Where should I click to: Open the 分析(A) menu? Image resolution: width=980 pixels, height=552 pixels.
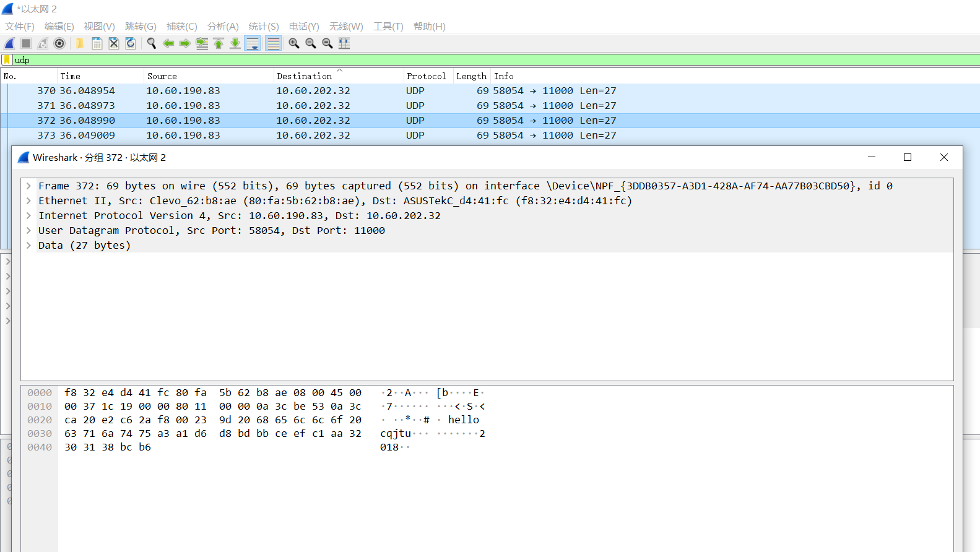(x=223, y=27)
